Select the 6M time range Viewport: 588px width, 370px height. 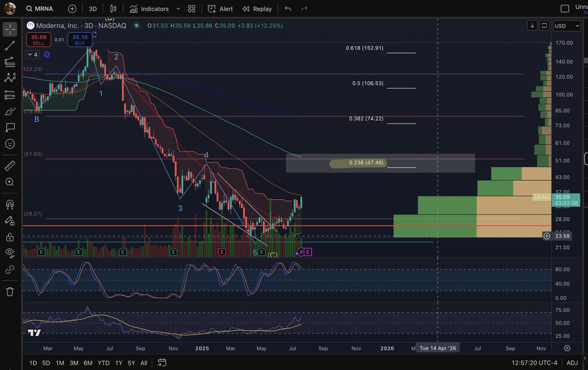pyautogui.click(x=88, y=363)
